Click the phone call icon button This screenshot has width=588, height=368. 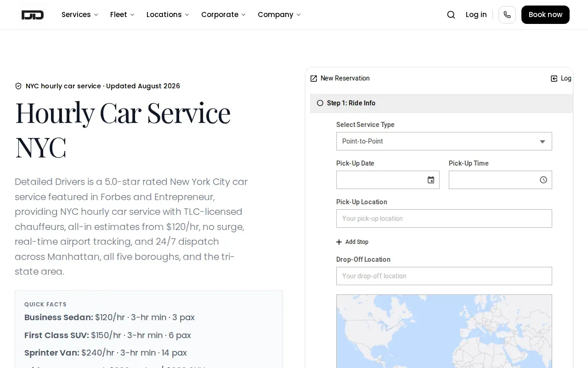(x=507, y=15)
